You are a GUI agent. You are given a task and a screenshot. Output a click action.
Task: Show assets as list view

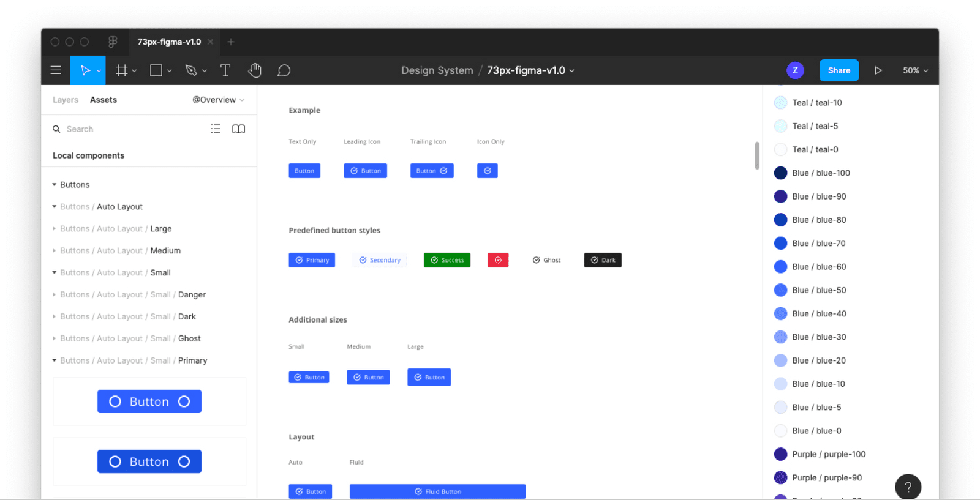pyautogui.click(x=216, y=129)
